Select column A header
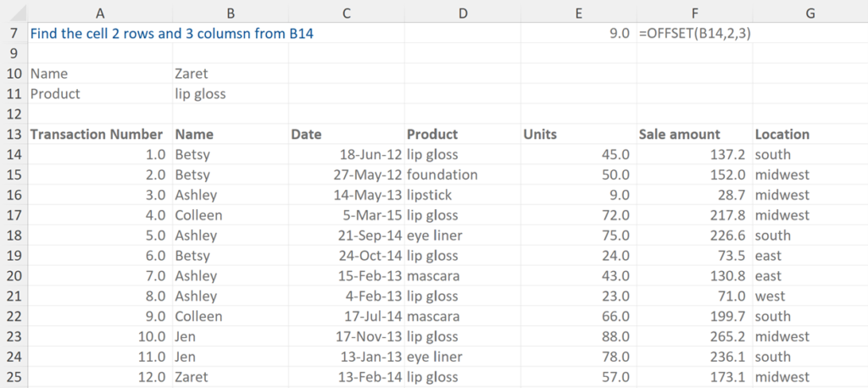The width and height of the screenshot is (868, 388). [99, 12]
